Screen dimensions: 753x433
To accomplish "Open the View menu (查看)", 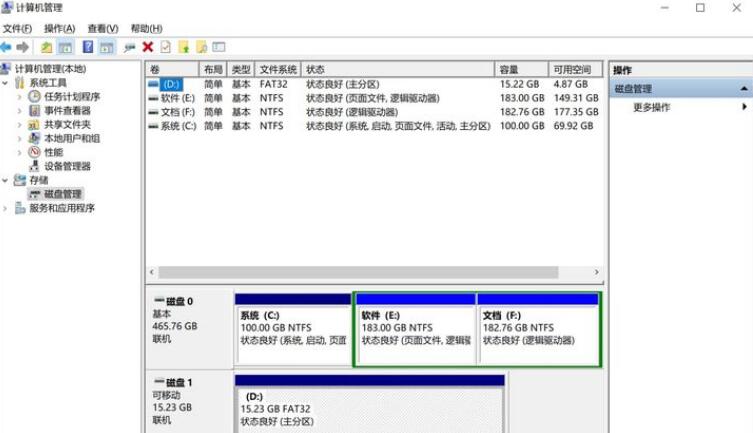I will pos(102,29).
